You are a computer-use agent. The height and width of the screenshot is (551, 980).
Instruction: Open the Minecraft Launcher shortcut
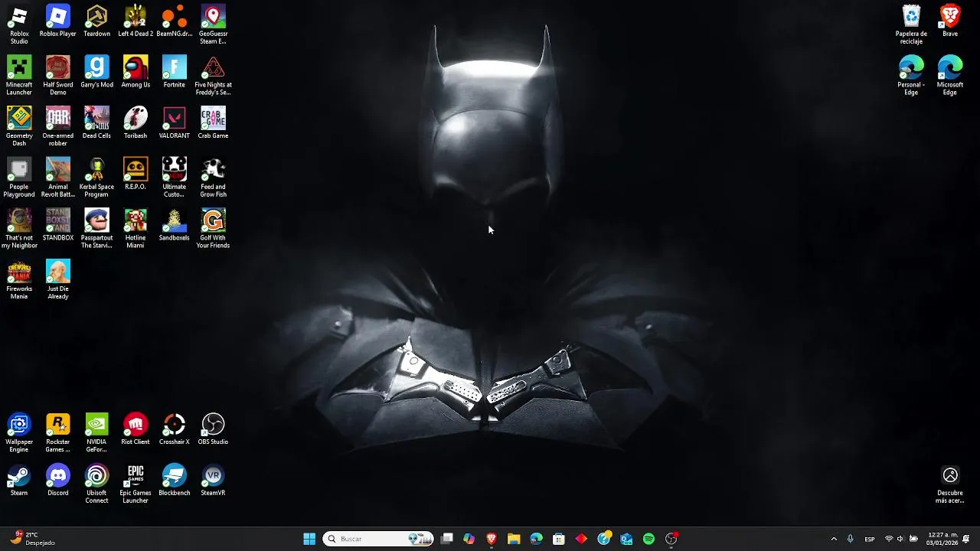coord(19,76)
